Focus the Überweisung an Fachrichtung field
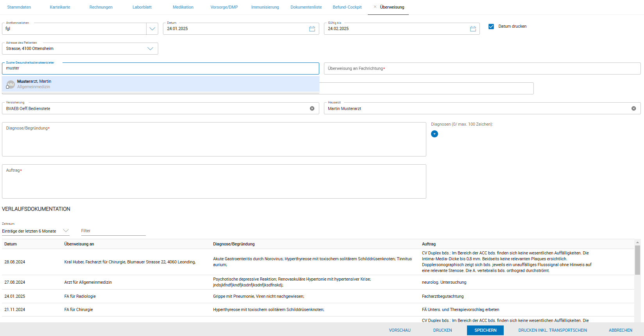 (482, 69)
